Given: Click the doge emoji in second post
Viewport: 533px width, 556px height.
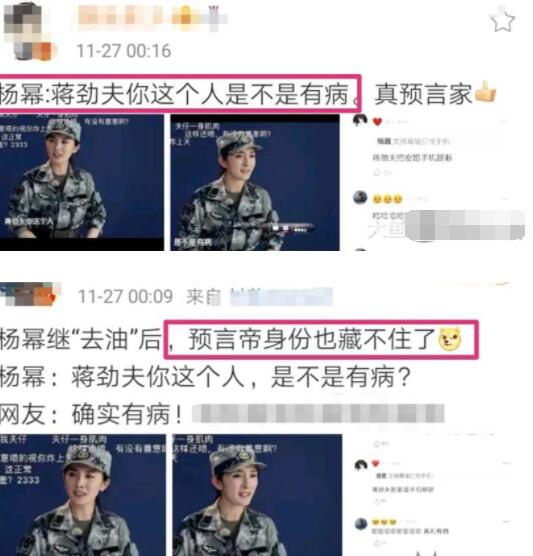Looking at the screenshot, I should click(x=450, y=339).
